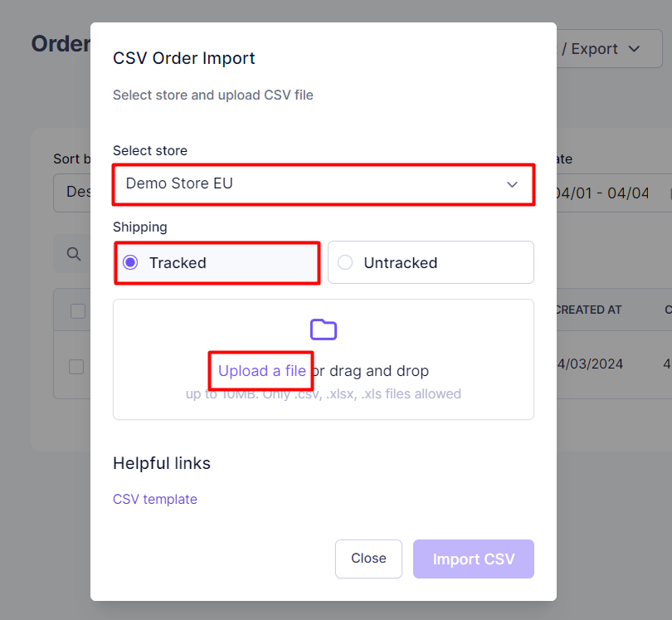Click the CSV template link
Screen dimensions: 672x620
(155, 499)
